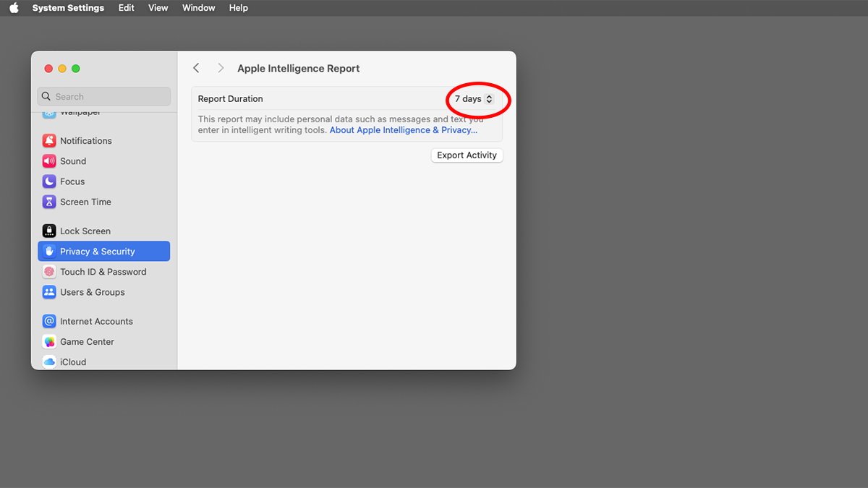Minimize window with the yellow button
The height and width of the screenshot is (488, 868).
(x=62, y=69)
